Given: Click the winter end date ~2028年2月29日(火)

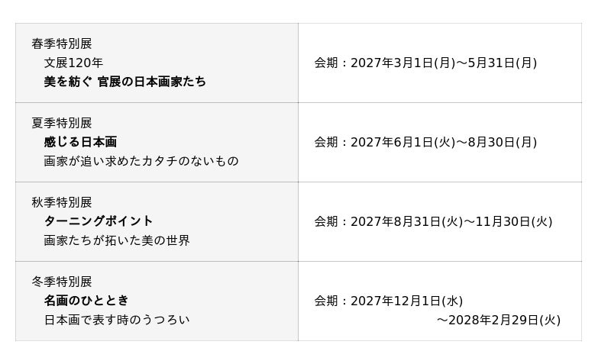Looking at the screenshot, I should click(x=499, y=321).
